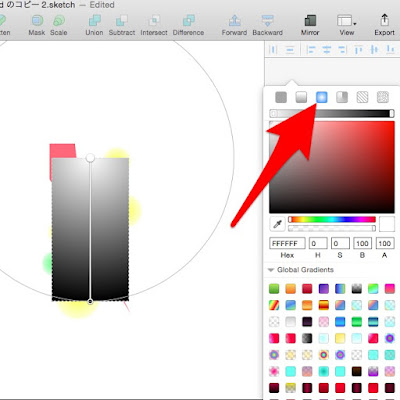
Task: Align layers to vertical middle
Action: (374, 50)
